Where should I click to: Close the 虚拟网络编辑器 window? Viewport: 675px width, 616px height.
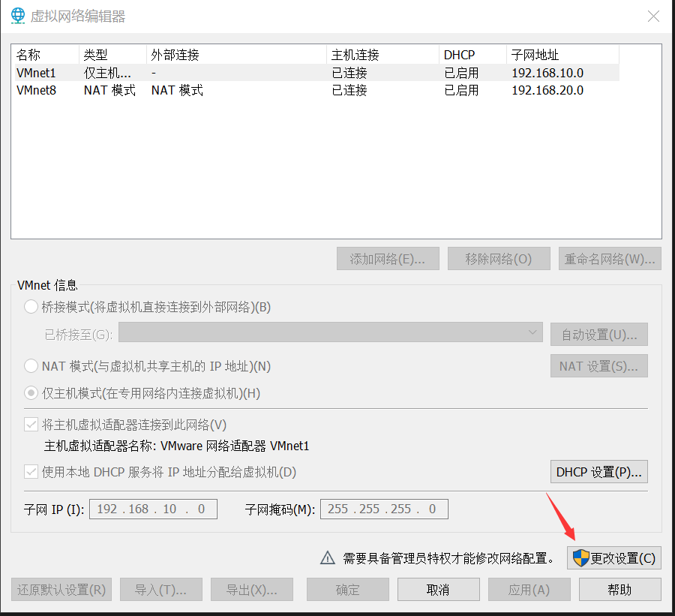(653, 17)
